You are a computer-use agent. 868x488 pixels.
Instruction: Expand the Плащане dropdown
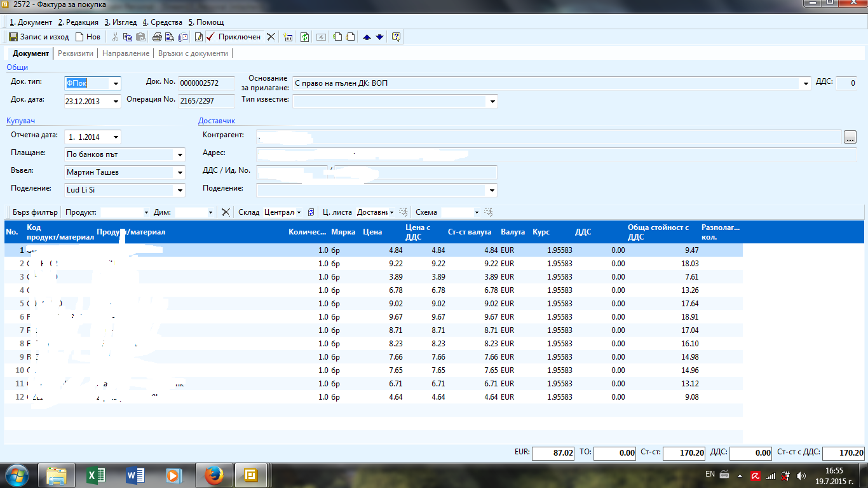point(180,154)
